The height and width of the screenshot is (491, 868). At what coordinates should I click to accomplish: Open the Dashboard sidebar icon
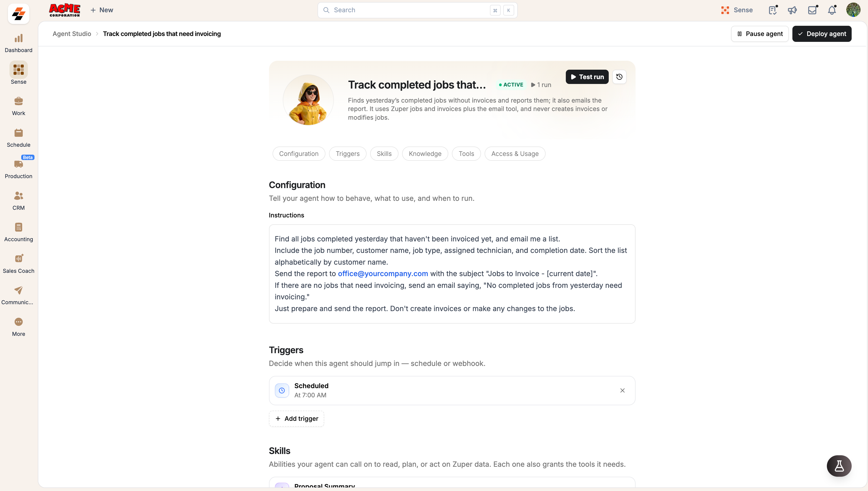[x=19, y=38]
